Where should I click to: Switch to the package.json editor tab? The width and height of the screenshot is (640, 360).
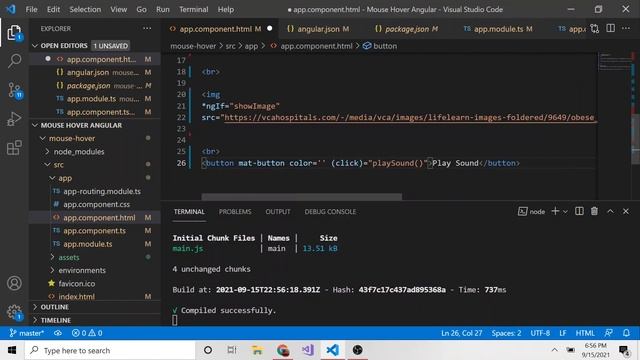[x=407, y=29]
